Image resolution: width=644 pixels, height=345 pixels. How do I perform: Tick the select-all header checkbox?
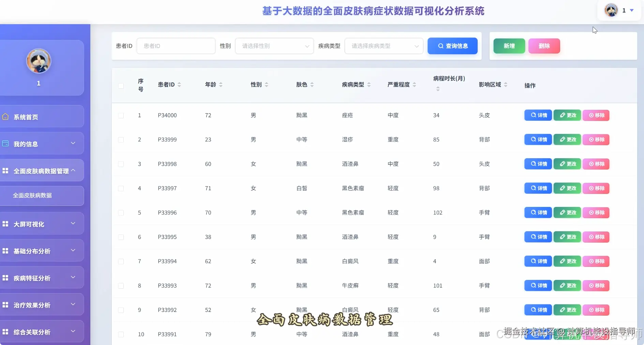point(121,86)
